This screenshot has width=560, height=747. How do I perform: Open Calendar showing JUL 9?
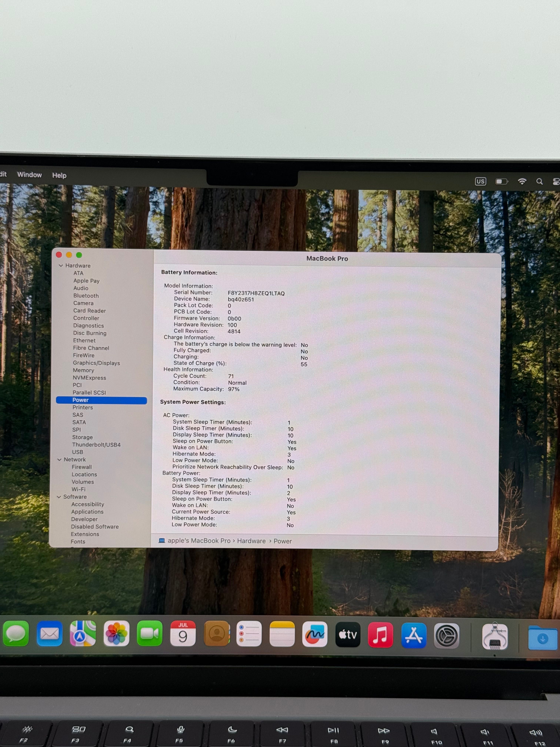pos(183,634)
